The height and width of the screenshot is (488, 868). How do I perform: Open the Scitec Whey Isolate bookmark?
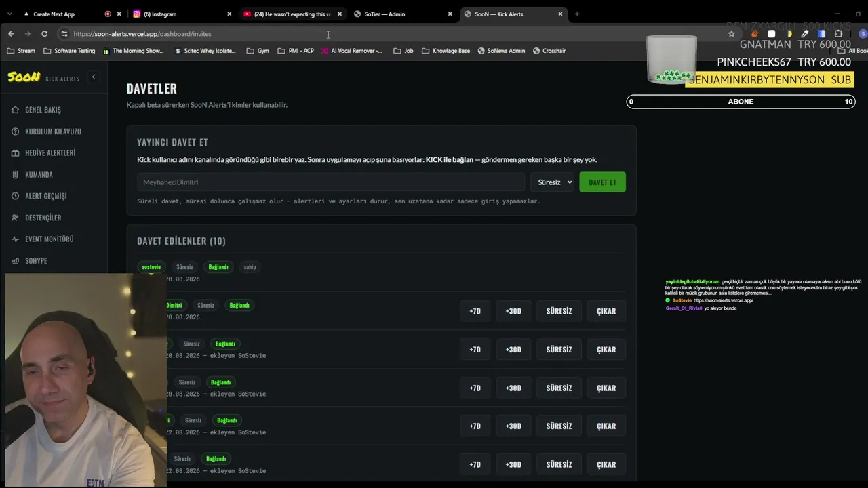[x=205, y=51]
